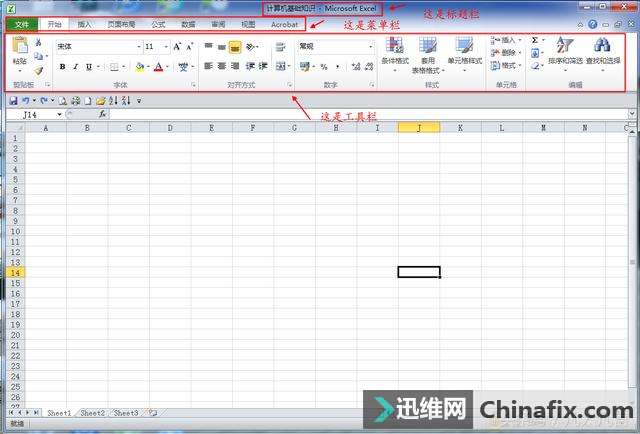The width and height of the screenshot is (640, 434).
Task: Switch to the Home (开始) tab
Action: pyautogui.click(x=54, y=24)
